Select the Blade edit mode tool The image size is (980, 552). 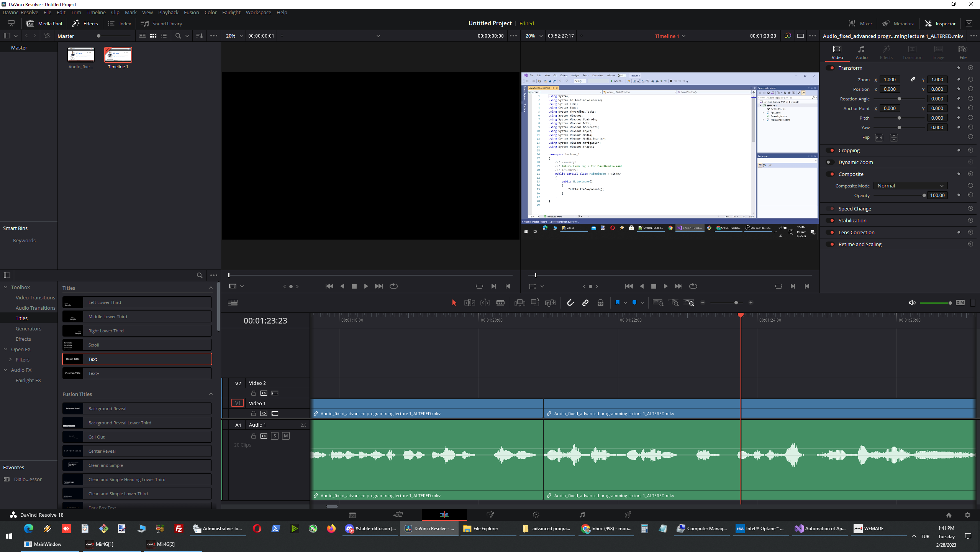(500, 303)
